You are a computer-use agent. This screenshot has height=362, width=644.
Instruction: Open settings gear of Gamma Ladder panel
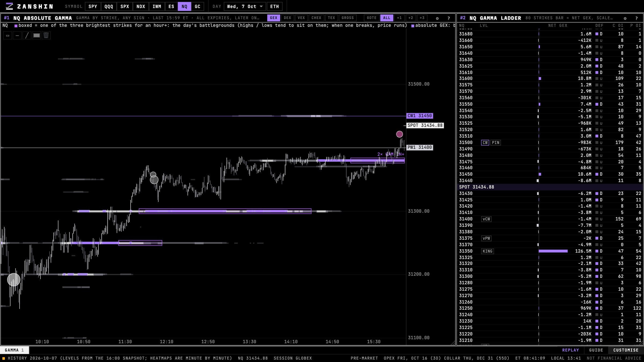(x=625, y=18)
